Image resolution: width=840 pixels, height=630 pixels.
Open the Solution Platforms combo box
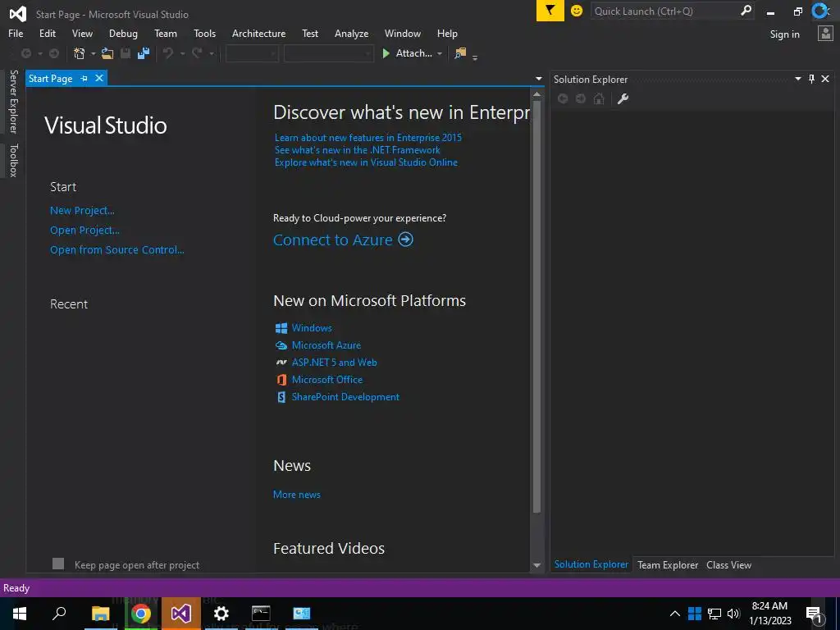point(328,53)
